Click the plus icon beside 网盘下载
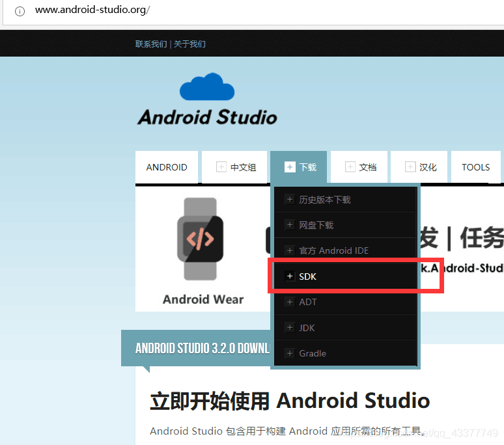Screen dimensions: 504x445 click(x=290, y=224)
